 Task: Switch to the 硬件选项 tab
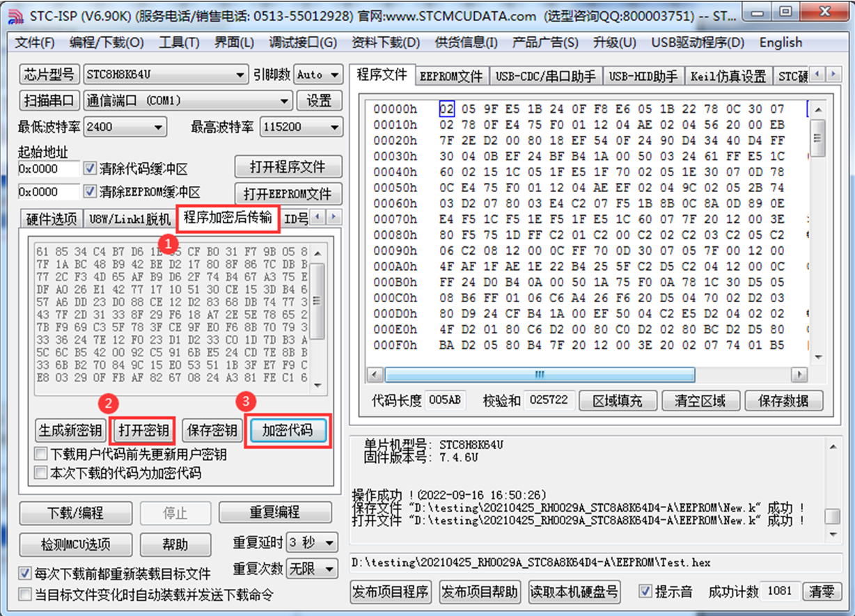51,219
